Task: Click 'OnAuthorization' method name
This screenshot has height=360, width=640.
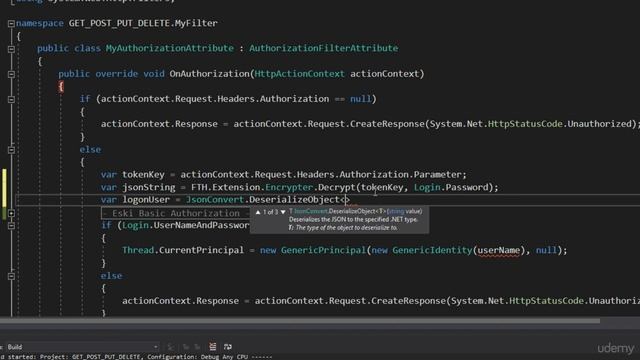Action: (x=210, y=74)
